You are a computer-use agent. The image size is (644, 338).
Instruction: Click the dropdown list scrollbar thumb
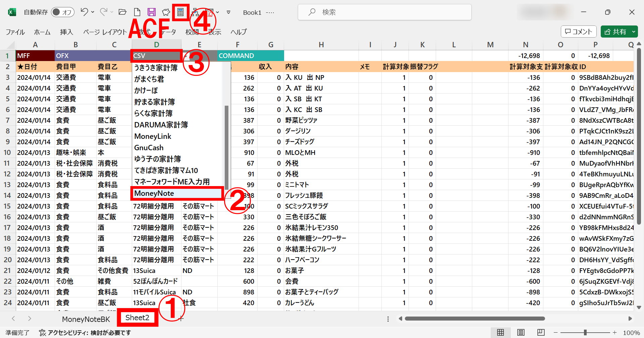(226, 148)
